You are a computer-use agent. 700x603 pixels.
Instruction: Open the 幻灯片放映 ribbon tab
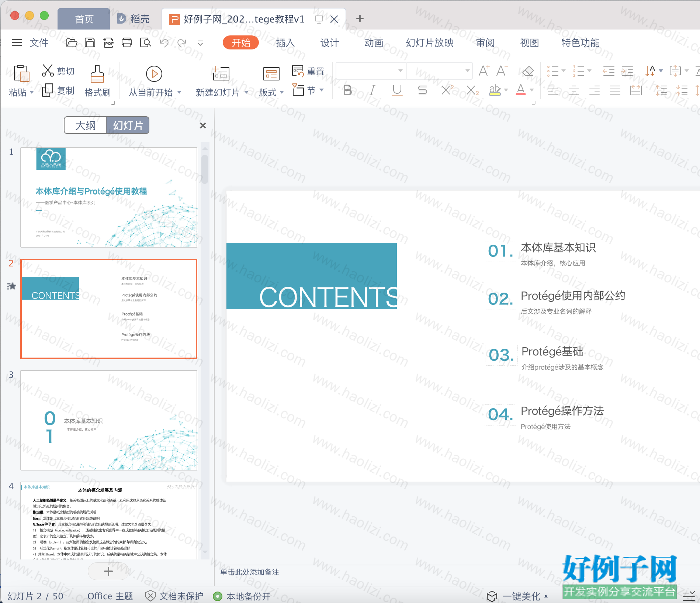click(429, 43)
